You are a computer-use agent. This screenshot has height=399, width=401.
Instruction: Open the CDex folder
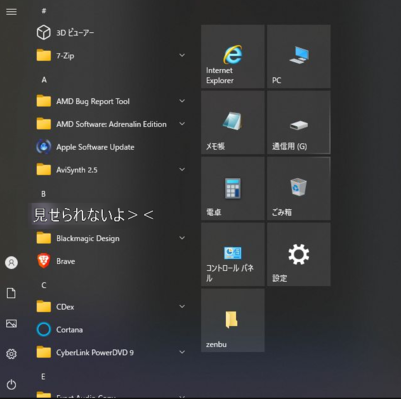[110, 307]
